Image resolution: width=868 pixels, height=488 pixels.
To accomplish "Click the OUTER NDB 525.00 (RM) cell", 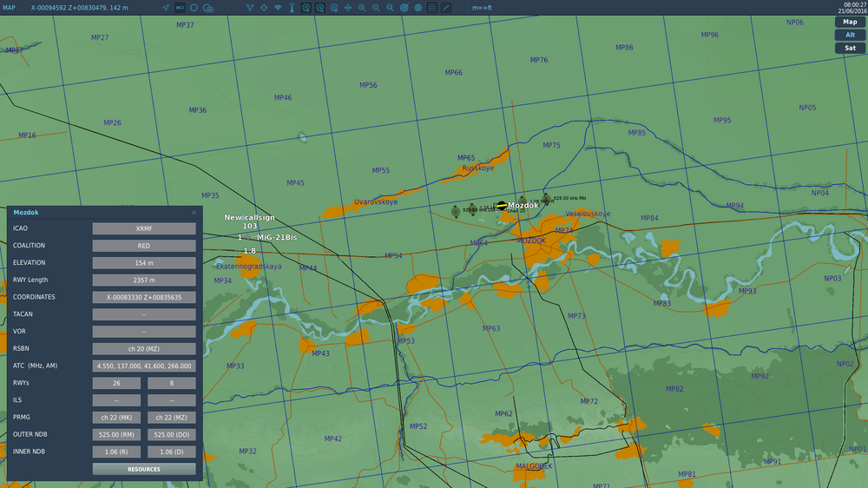I will click(116, 434).
